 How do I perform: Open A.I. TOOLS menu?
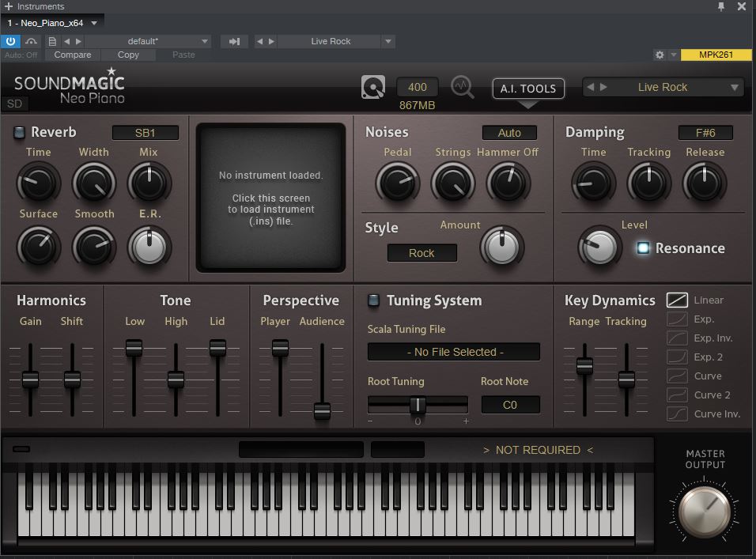[x=528, y=89]
